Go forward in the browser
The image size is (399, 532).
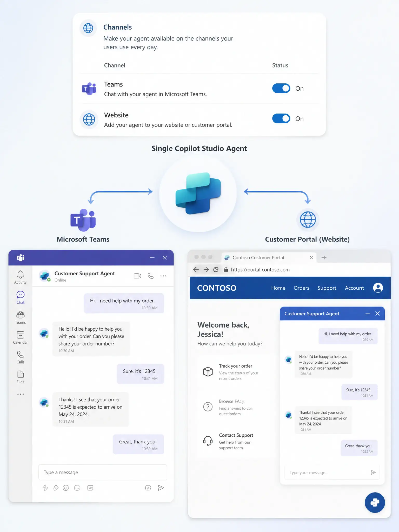(206, 270)
